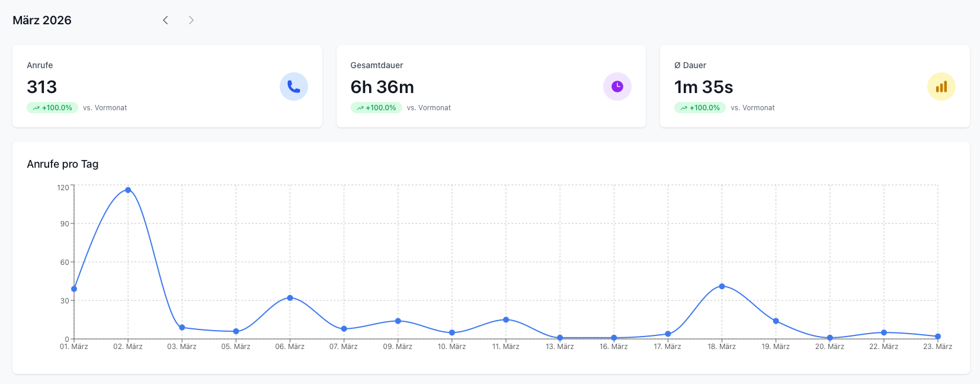Click the Anrufe pro Tag chart title
The image size is (980, 384).
(63, 164)
